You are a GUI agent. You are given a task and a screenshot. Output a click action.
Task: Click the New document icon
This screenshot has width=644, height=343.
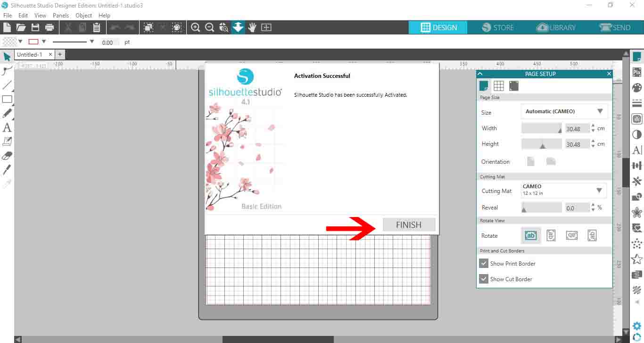tap(7, 27)
